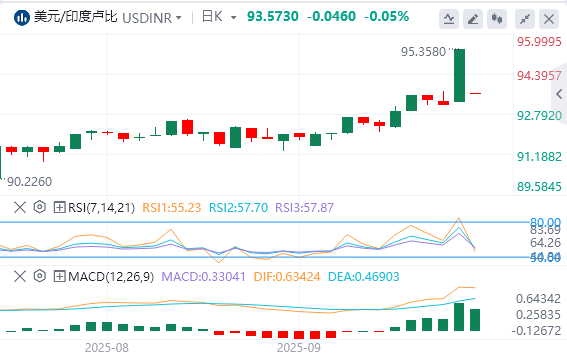Remove the MACD indicator panel
This screenshot has width=567, height=360.
[20, 277]
